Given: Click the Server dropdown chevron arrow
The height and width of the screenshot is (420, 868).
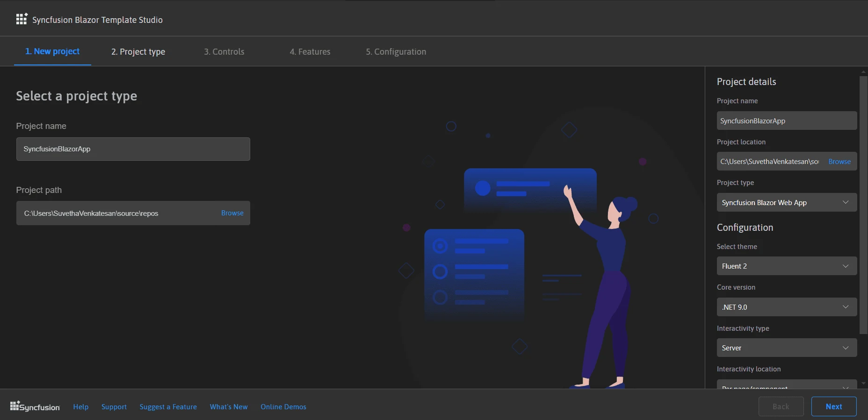Looking at the screenshot, I should tap(846, 348).
